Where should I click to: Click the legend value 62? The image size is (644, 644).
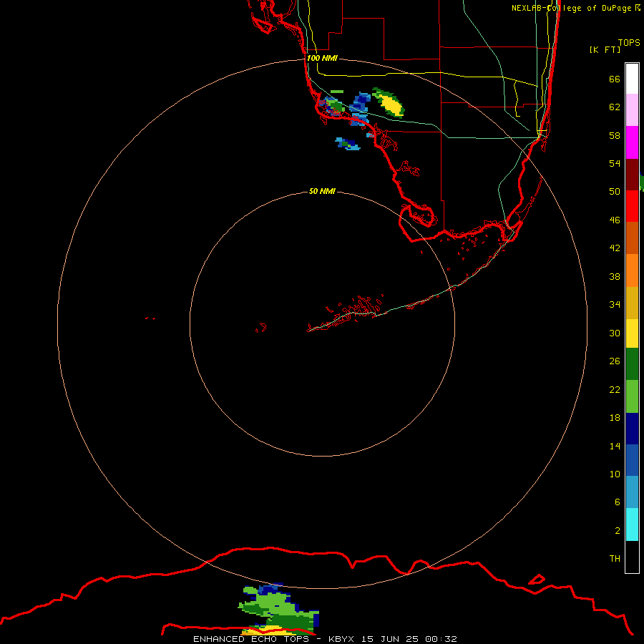coord(615,107)
